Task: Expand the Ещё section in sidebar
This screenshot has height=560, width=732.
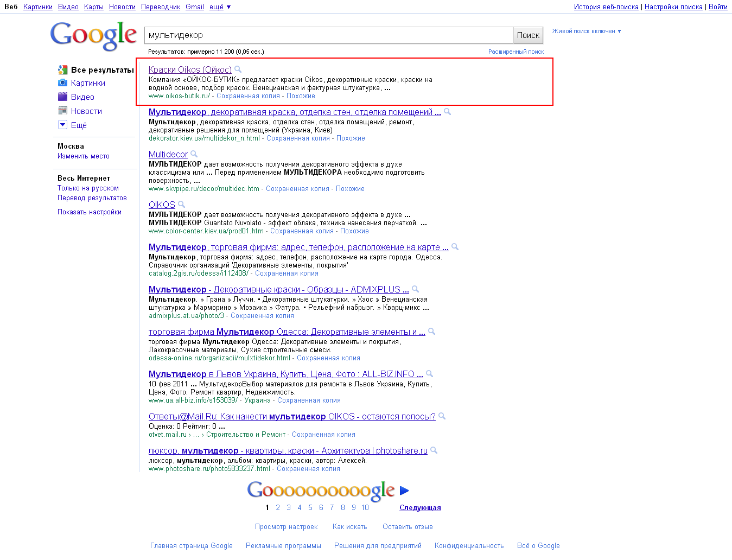Action: tap(63, 124)
